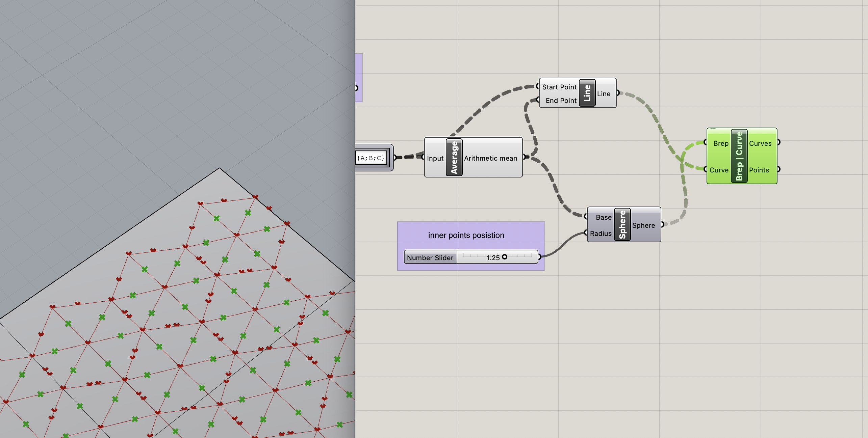This screenshot has width=868, height=438.
Task: Click the Average component icon
Action: pyautogui.click(x=454, y=157)
